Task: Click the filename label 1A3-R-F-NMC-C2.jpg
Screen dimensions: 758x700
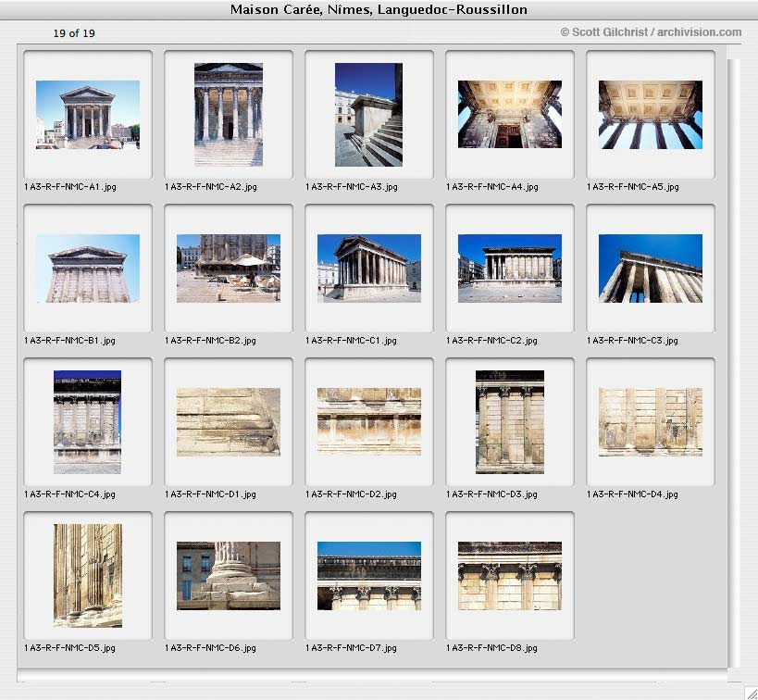Action: click(491, 341)
